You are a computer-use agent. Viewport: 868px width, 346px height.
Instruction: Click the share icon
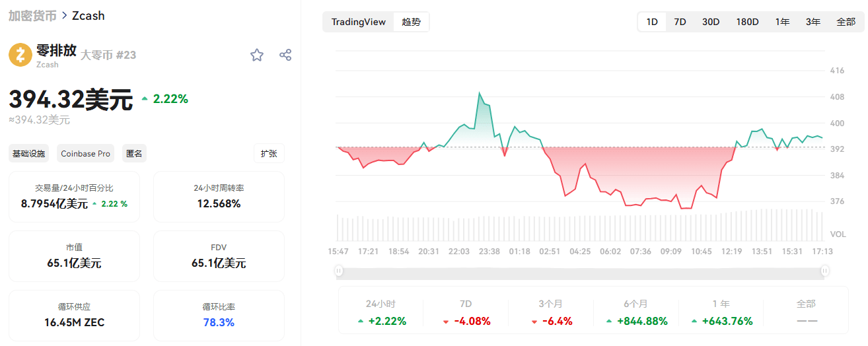285,55
